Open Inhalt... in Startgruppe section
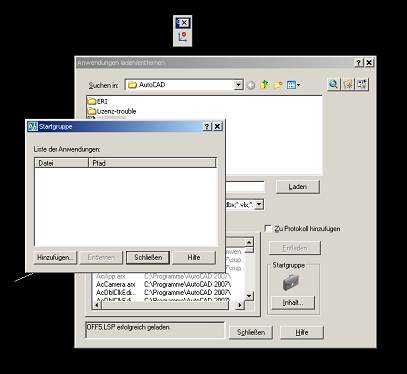 pos(293,303)
